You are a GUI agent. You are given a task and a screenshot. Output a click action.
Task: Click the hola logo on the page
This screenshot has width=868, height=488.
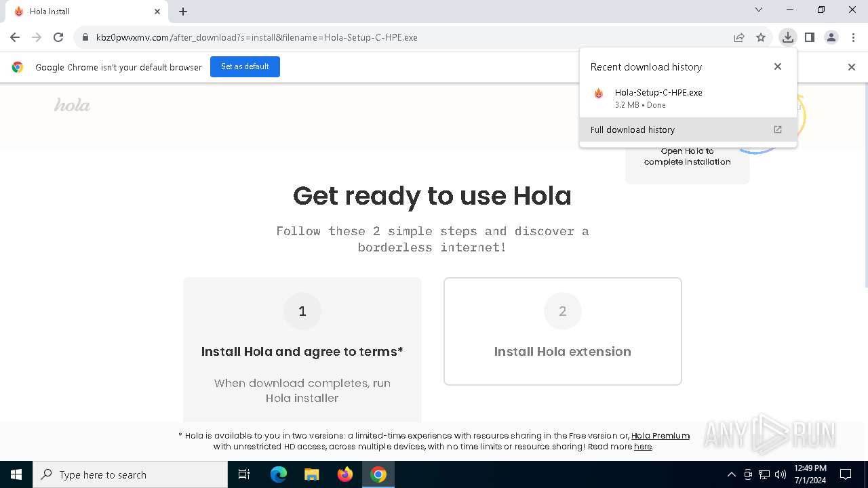[72, 105]
